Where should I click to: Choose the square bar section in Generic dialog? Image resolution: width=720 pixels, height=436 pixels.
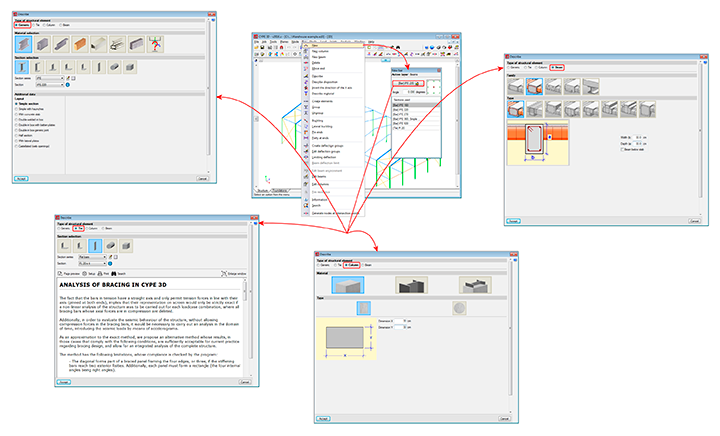(130, 67)
